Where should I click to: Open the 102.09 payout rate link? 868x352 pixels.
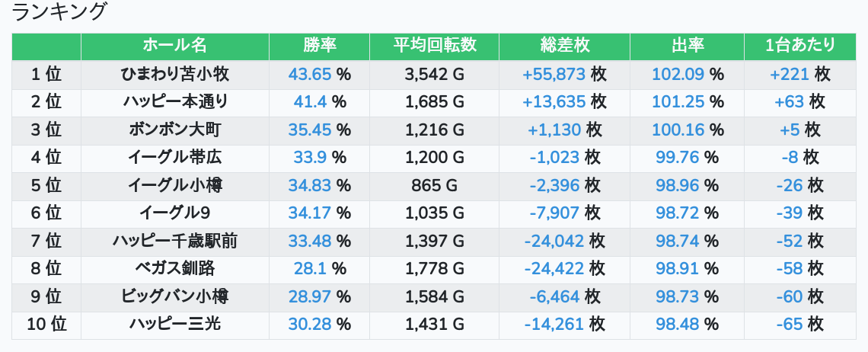point(678,74)
